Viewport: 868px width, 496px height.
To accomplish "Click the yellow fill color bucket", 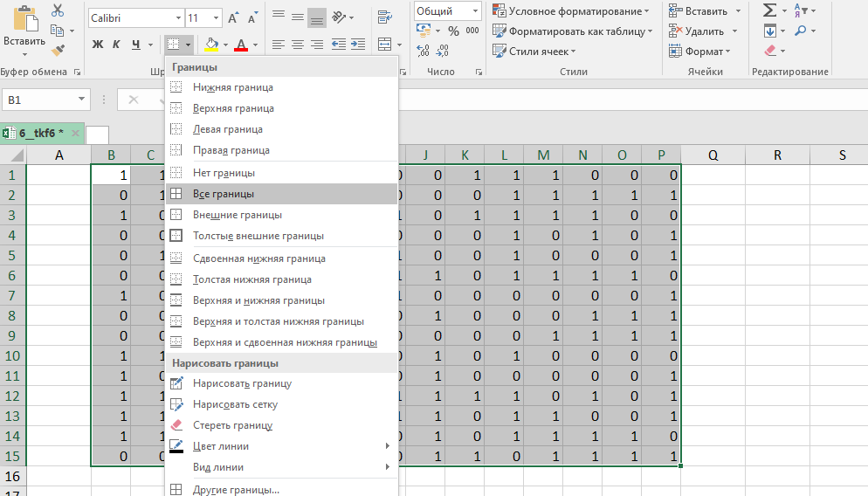I will pos(211,45).
